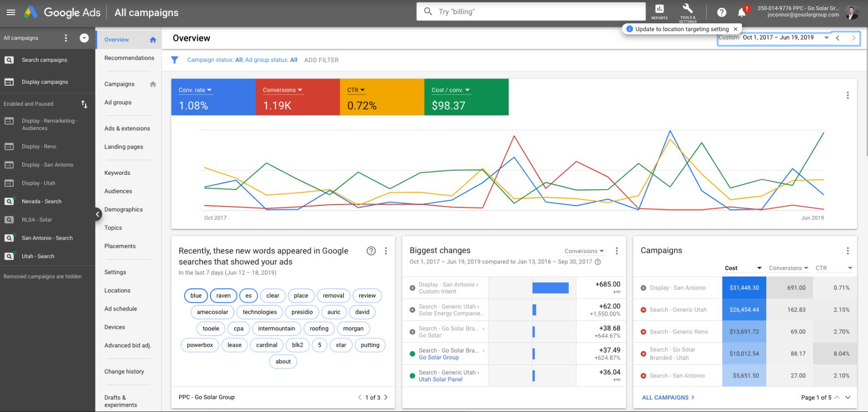The image size is (868, 412).
Task: Change the Conversions metric tile dropdown
Action: coord(282,90)
